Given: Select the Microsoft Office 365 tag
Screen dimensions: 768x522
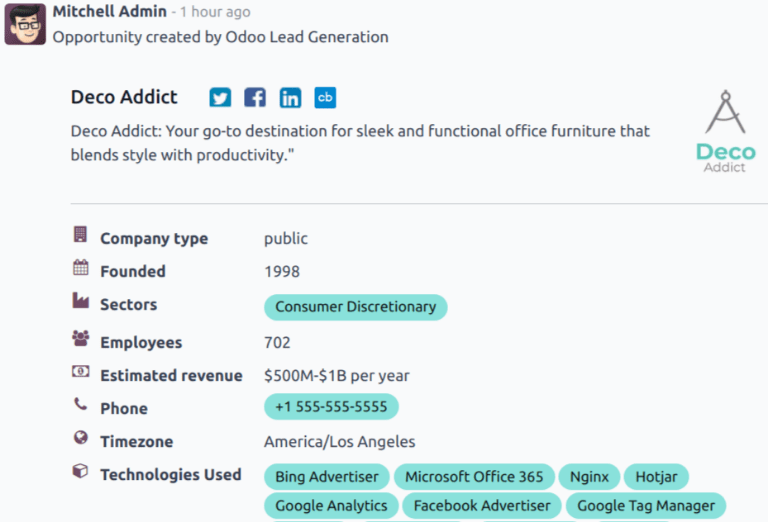Looking at the screenshot, I should coord(474,477).
